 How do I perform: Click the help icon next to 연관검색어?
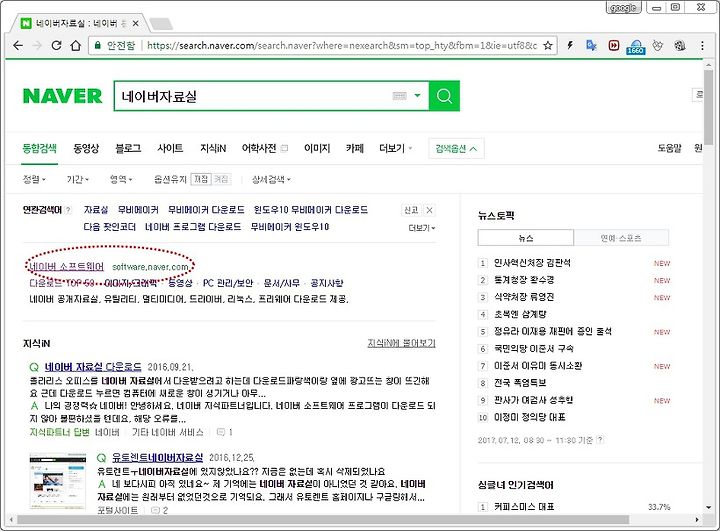pos(68,210)
